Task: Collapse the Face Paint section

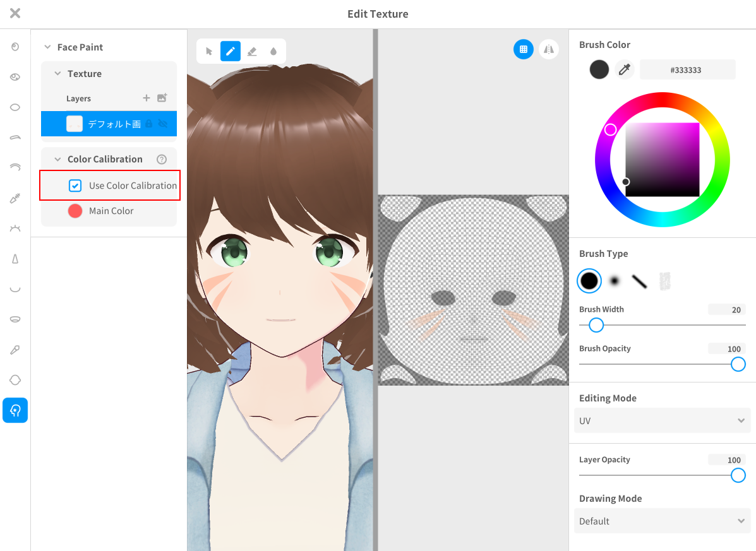Action: 47,47
